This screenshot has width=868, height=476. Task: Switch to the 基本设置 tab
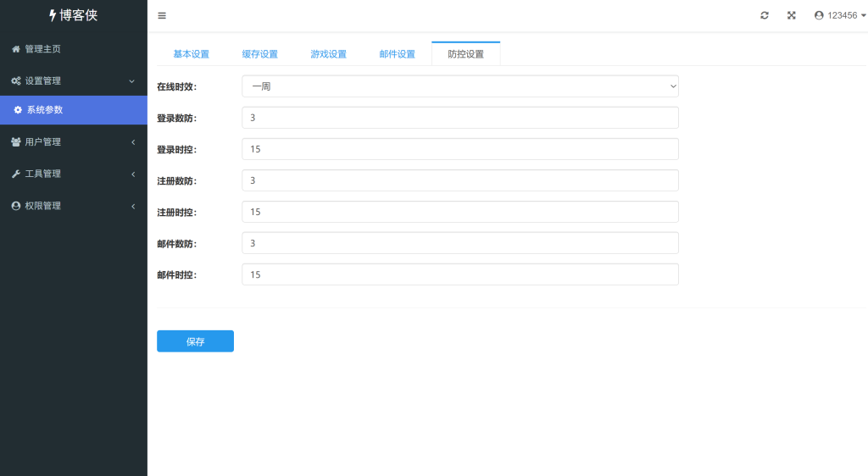pos(191,54)
